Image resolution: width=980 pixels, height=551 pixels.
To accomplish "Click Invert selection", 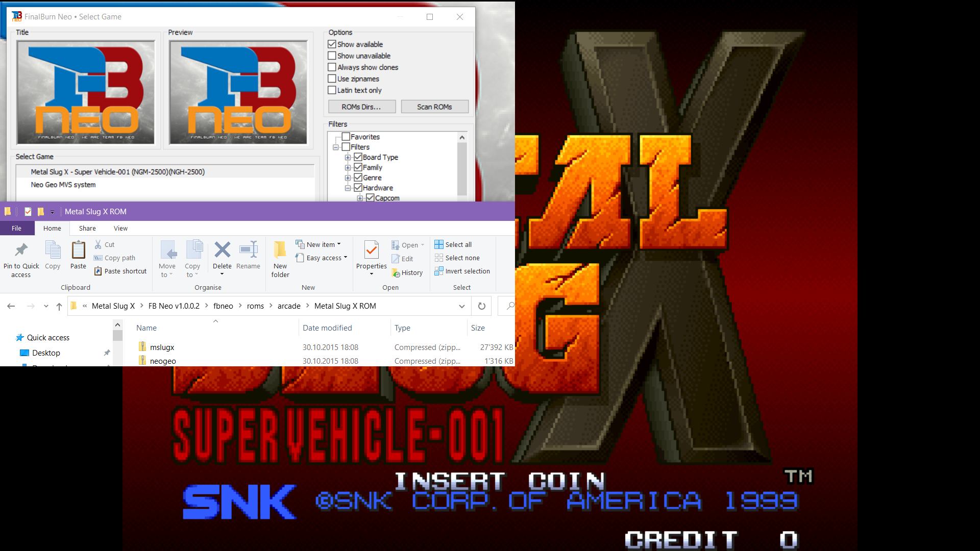I will point(462,271).
